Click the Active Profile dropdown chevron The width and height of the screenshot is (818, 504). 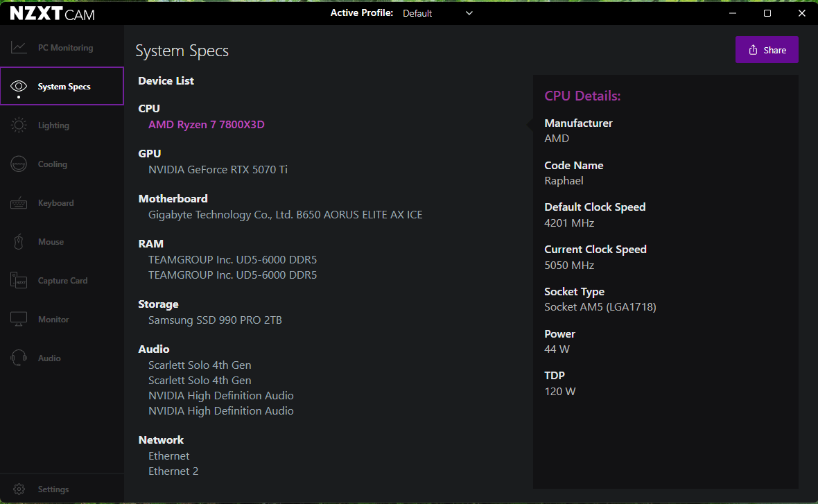click(x=469, y=13)
